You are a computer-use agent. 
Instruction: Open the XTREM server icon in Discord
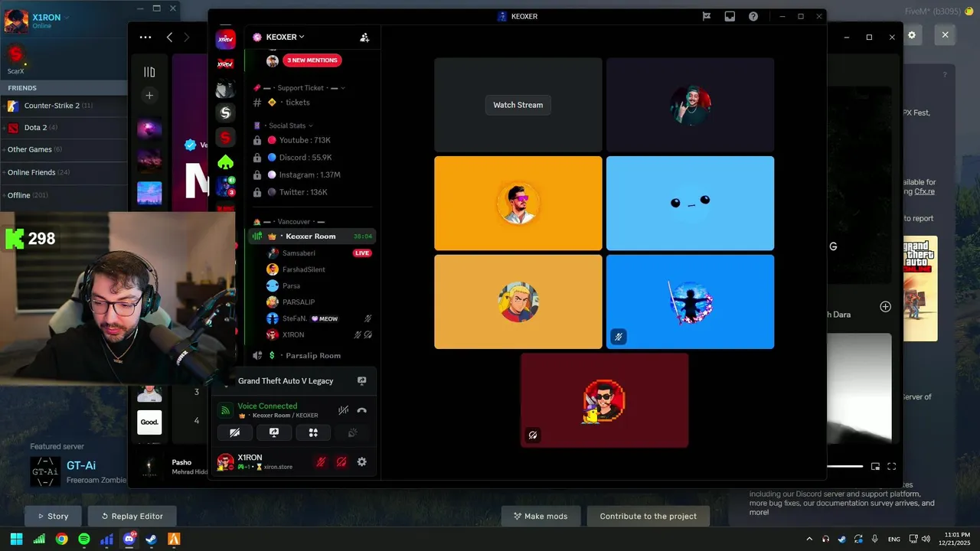225,38
